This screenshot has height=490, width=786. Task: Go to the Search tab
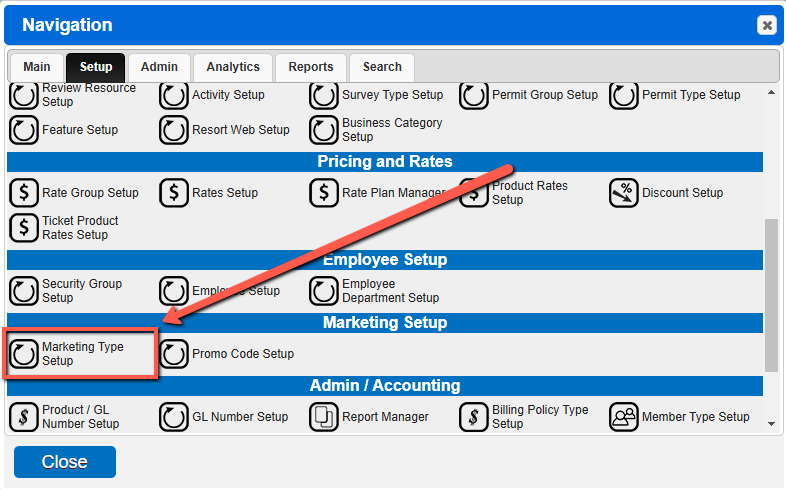point(382,67)
